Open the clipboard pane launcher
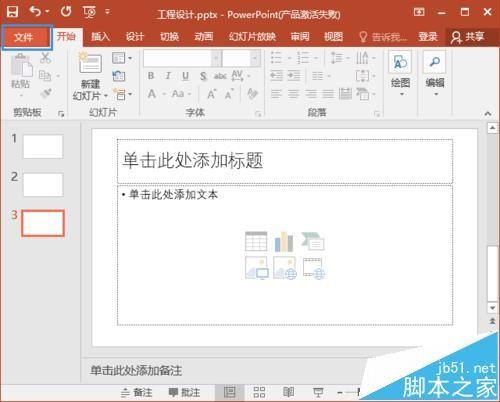This screenshot has height=402, width=500. pos(61,114)
